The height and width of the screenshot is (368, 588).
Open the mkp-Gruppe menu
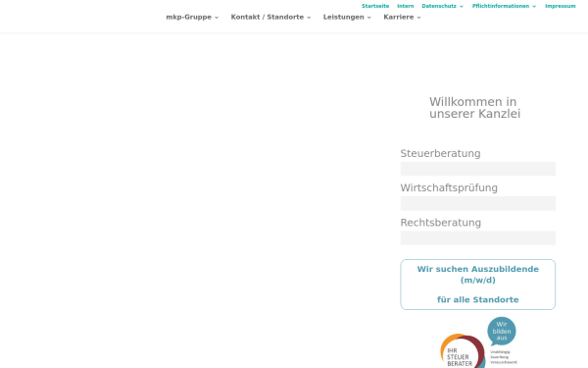[188, 18]
